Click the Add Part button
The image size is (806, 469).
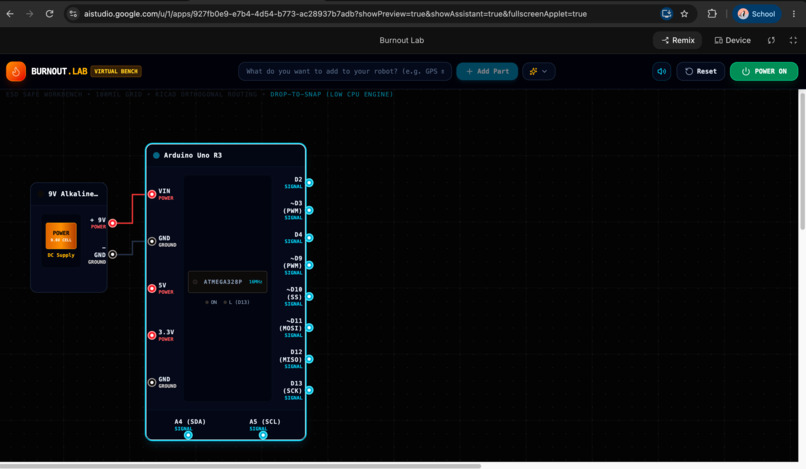(487, 71)
